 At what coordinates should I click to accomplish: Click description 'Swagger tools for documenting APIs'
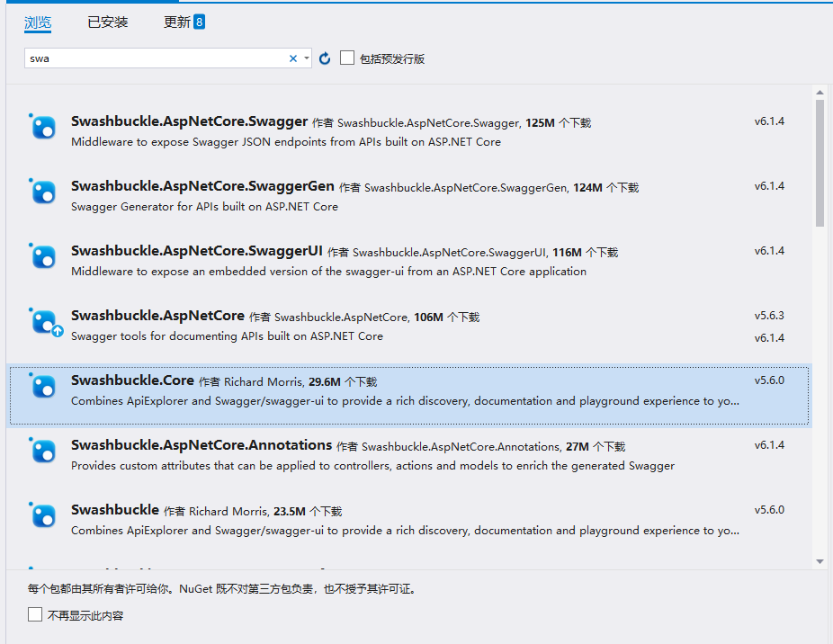click(227, 336)
